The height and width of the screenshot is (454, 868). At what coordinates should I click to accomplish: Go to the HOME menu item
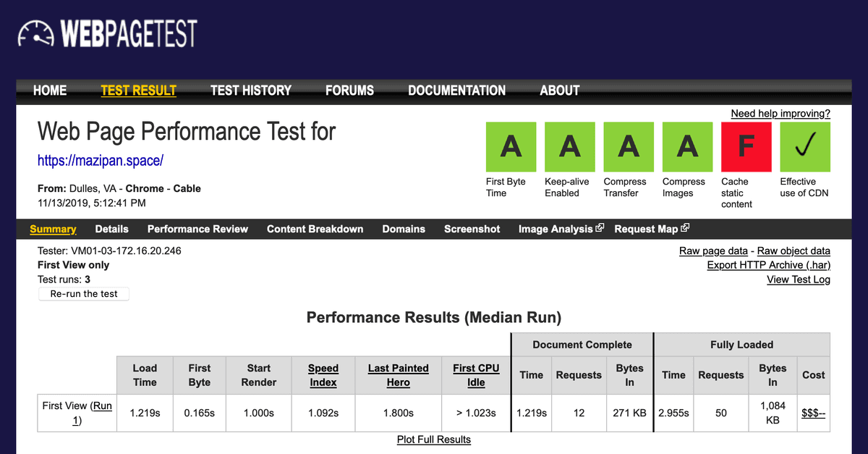[50, 91]
